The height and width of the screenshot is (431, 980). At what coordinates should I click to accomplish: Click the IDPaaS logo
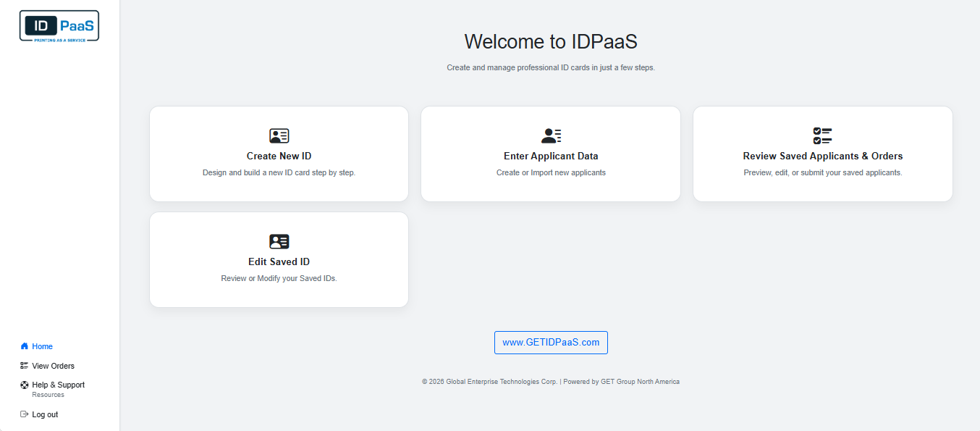tap(59, 25)
